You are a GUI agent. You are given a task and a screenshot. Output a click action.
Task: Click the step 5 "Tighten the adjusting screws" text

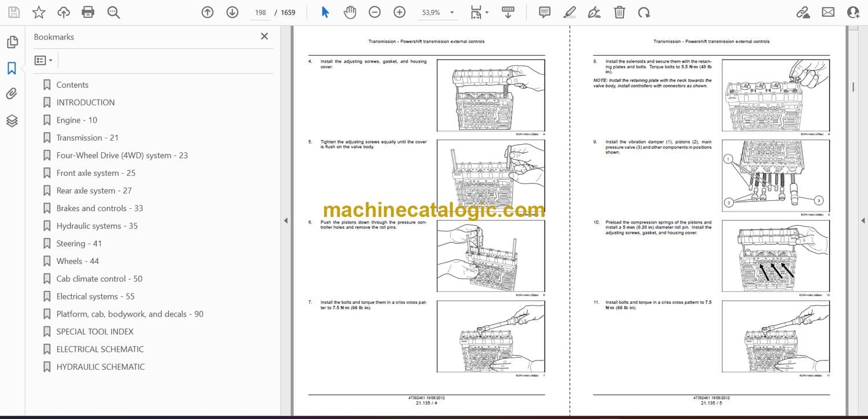coord(373,144)
